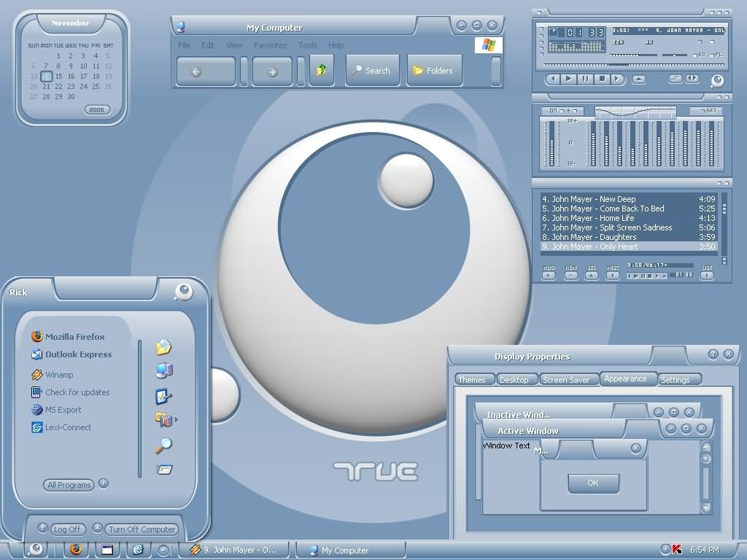Screen dimensions: 747x560
Task: Open Outlook Express from start menu
Action: (71, 354)
